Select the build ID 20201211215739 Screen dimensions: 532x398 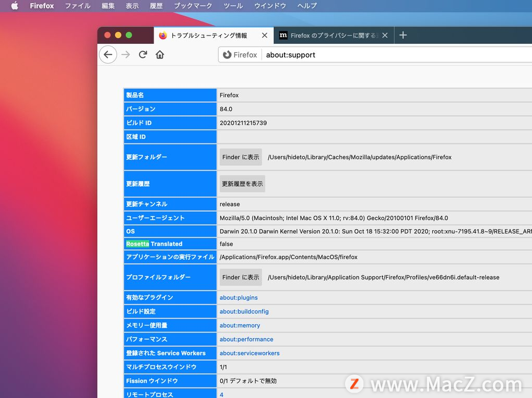[243, 123]
